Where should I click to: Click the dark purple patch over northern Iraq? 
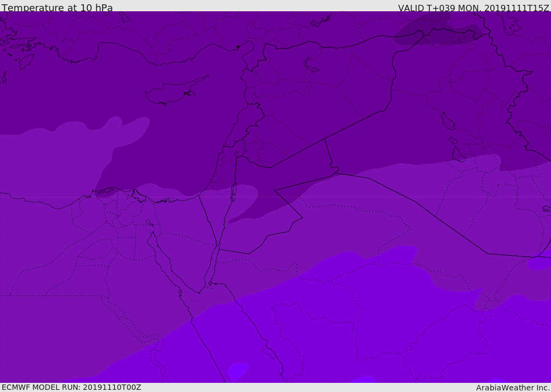tap(437, 31)
